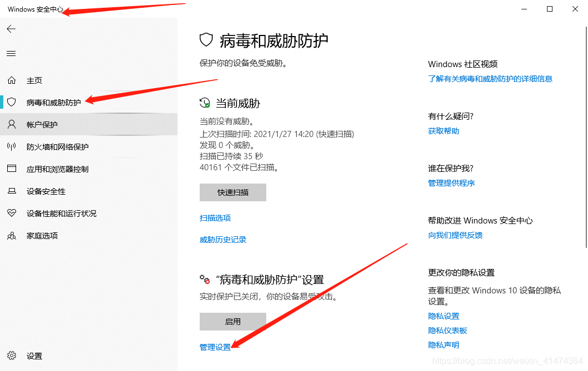Click the 向我们提供反馈 link
The height and width of the screenshot is (371, 588).
455,235
